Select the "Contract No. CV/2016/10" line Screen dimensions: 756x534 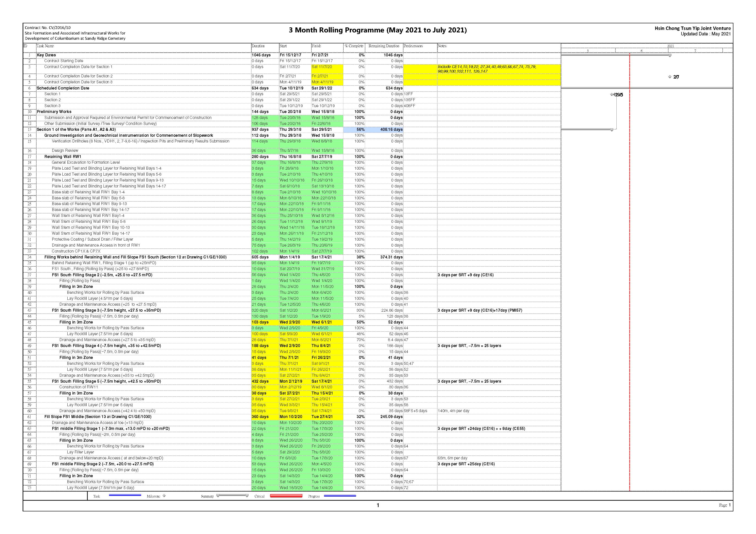pos(48,28)
